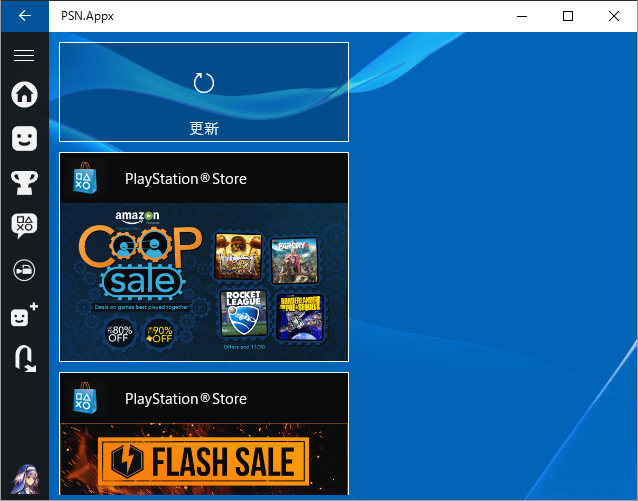Viewport: 638px width, 501px height.
Task: Click circular refresh arrow icon
Action: pos(204,83)
